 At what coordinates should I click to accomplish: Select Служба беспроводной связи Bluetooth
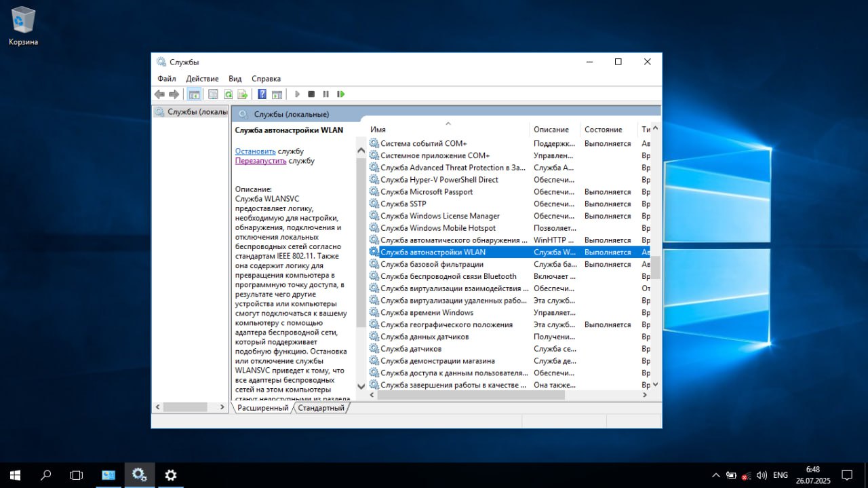tap(509, 276)
